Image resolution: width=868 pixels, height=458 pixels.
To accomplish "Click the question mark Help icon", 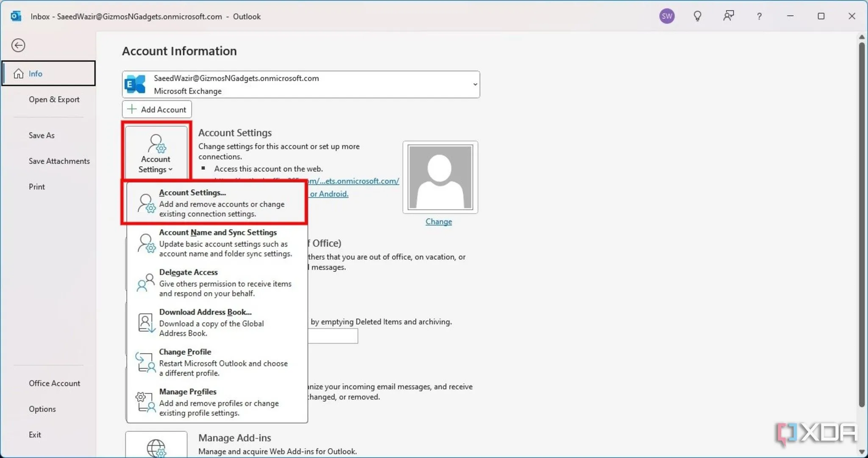I will click(759, 16).
